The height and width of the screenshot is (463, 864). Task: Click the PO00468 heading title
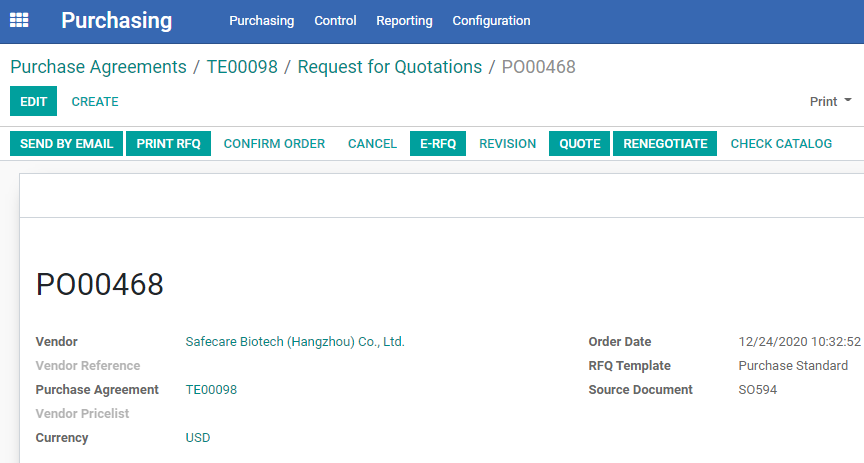click(100, 284)
